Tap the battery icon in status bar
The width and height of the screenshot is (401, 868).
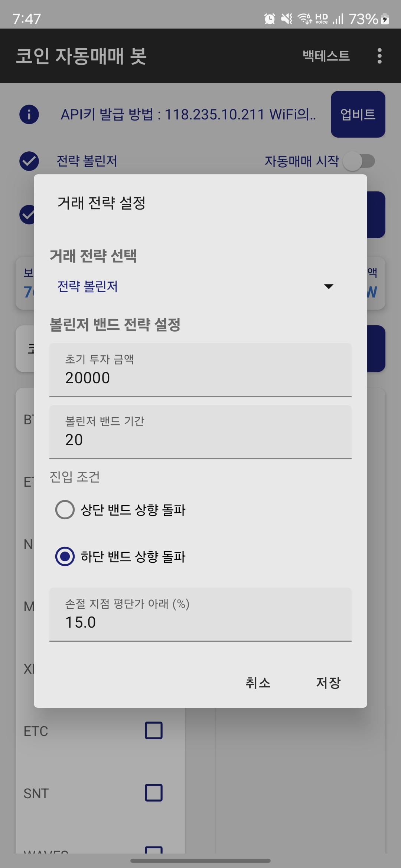[x=385, y=19]
